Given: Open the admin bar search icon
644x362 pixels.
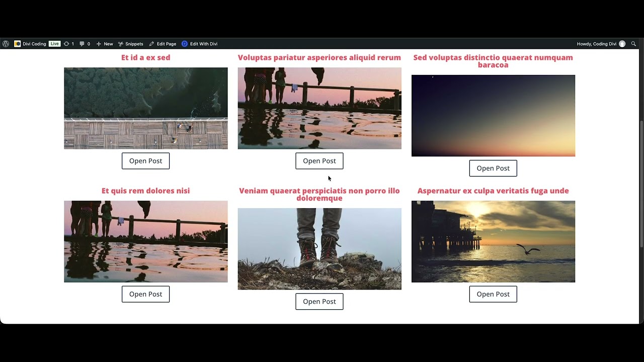Looking at the screenshot, I should tap(634, 44).
